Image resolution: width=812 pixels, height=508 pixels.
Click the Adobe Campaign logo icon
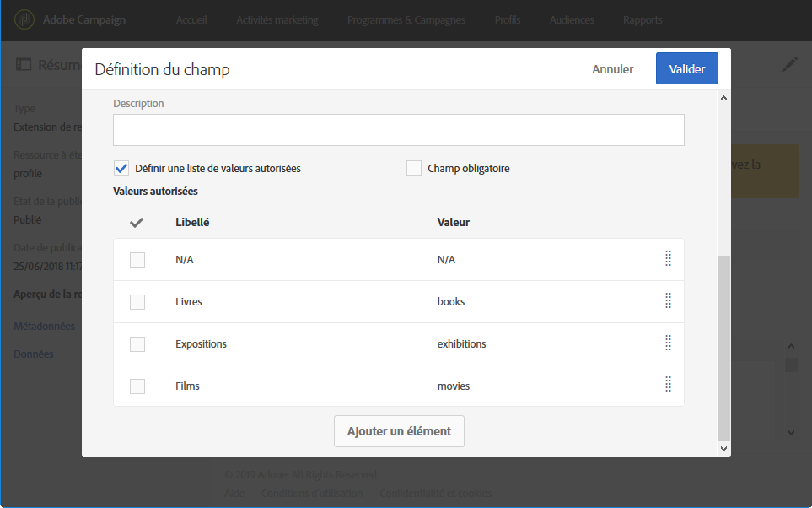point(24,19)
